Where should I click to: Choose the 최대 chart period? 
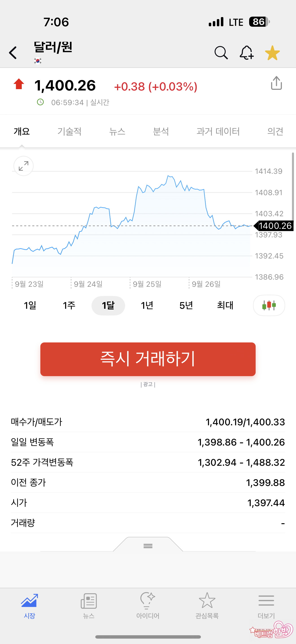tap(225, 306)
